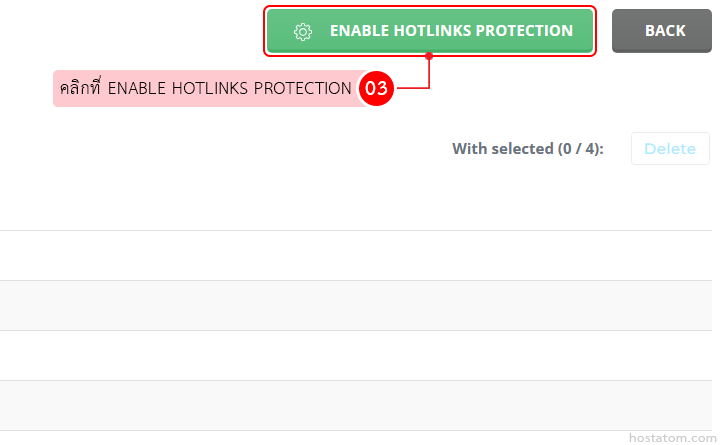Click the blank space left of the green button
Viewport: 720px width, 445px height.
pyautogui.click(x=130, y=31)
